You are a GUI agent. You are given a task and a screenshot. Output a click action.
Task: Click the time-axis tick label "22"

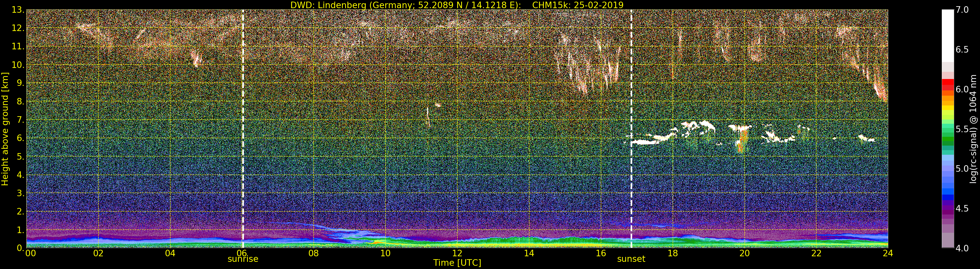(x=816, y=253)
